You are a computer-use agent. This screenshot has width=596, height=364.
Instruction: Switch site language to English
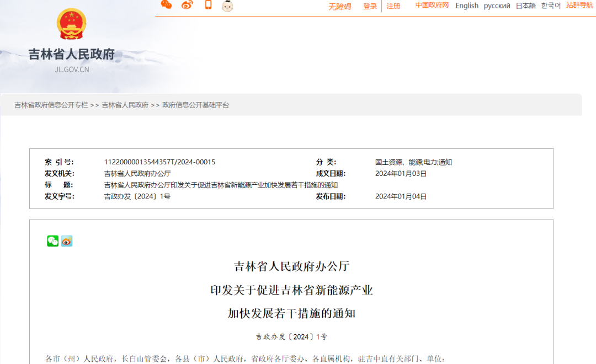click(467, 6)
